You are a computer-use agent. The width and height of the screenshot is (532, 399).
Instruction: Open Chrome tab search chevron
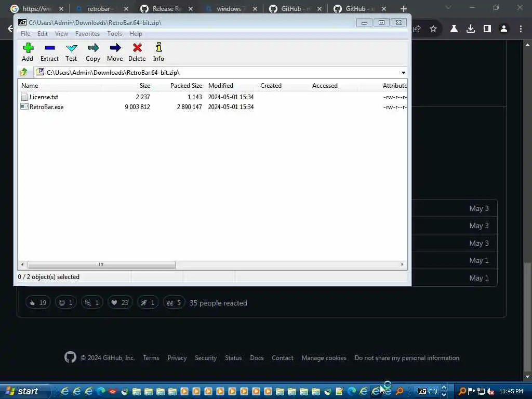[448, 7]
